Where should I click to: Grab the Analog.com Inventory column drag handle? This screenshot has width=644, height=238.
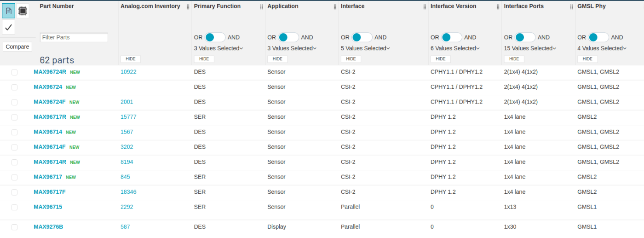[188, 7]
